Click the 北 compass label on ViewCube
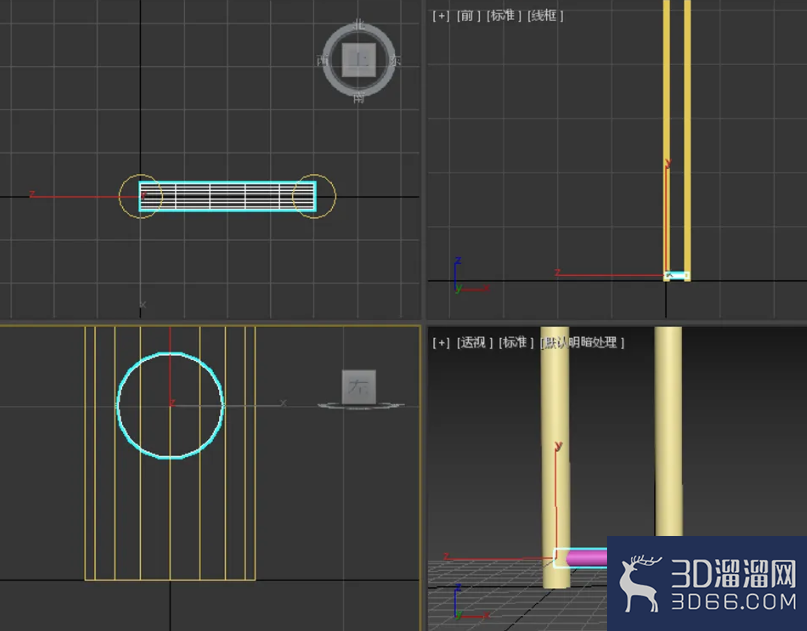This screenshot has height=631, width=807. point(359,24)
